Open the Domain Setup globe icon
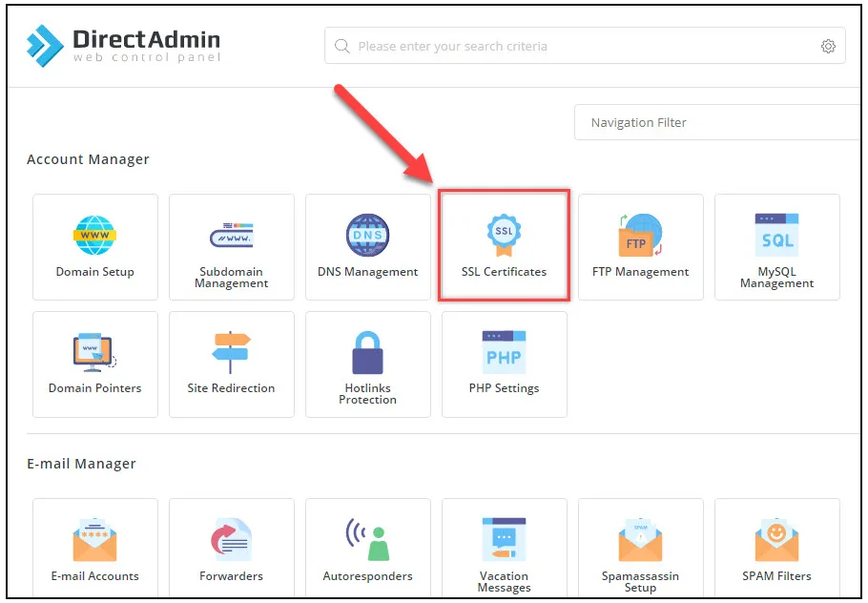This screenshot has height=603, width=868. [94, 235]
